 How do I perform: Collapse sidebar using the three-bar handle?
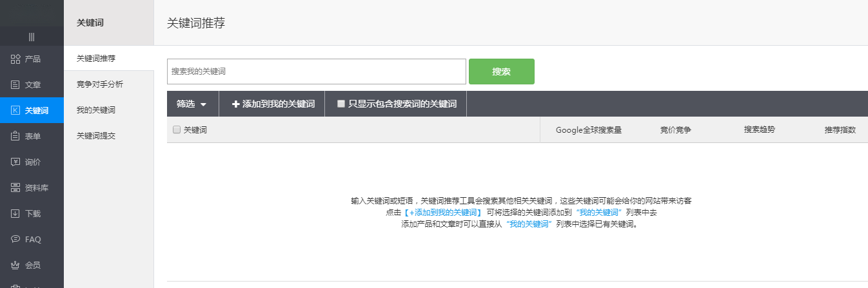pyautogui.click(x=32, y=37)
